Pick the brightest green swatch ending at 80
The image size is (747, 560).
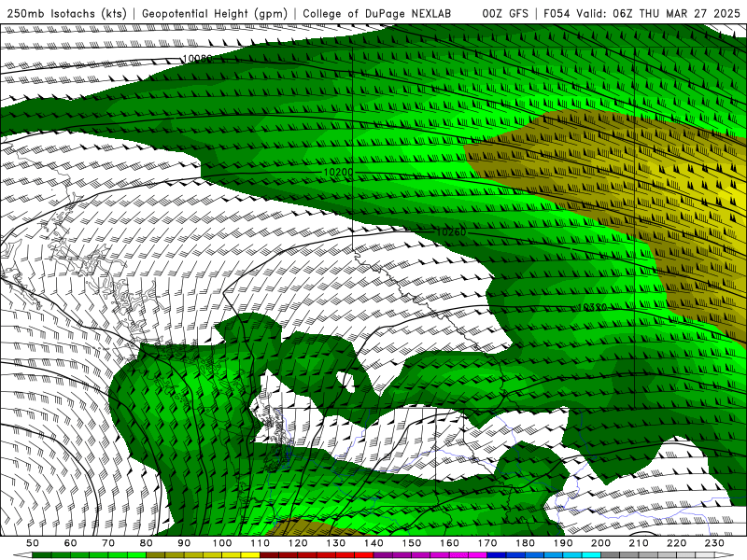tap(136, 555)
